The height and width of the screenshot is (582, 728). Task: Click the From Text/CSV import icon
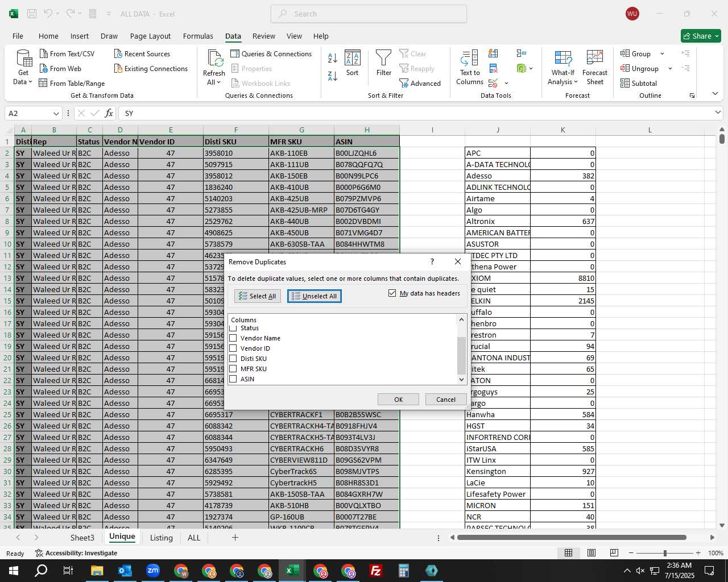[44, 53]
